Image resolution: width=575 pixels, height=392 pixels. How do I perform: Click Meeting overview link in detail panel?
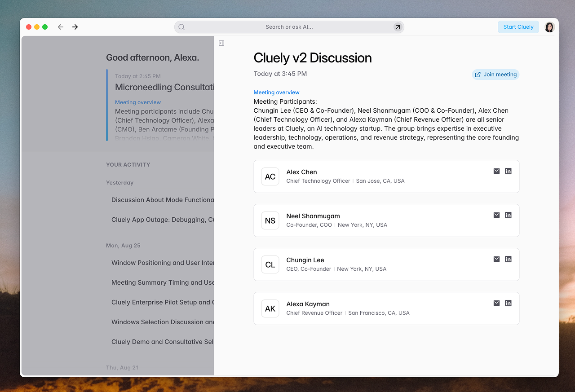coord(276,92)
